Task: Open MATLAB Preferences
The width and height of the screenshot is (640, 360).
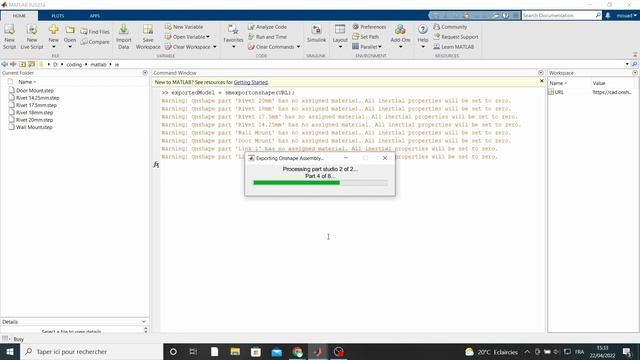Action: pyautogui.click(x=369, y=27)
